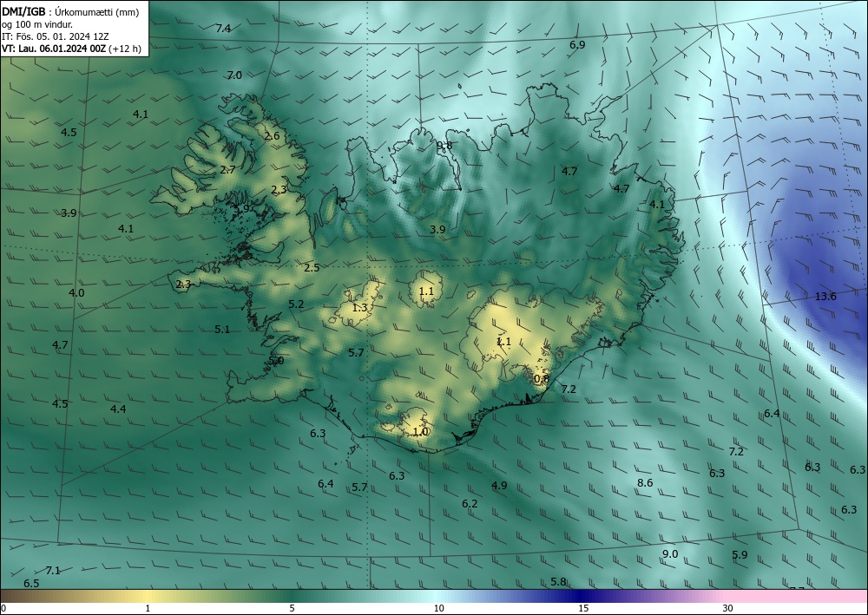This screenshot has height=615, width=868.
Task: Click the 5.2 value label
Action: tap(297, 304)
